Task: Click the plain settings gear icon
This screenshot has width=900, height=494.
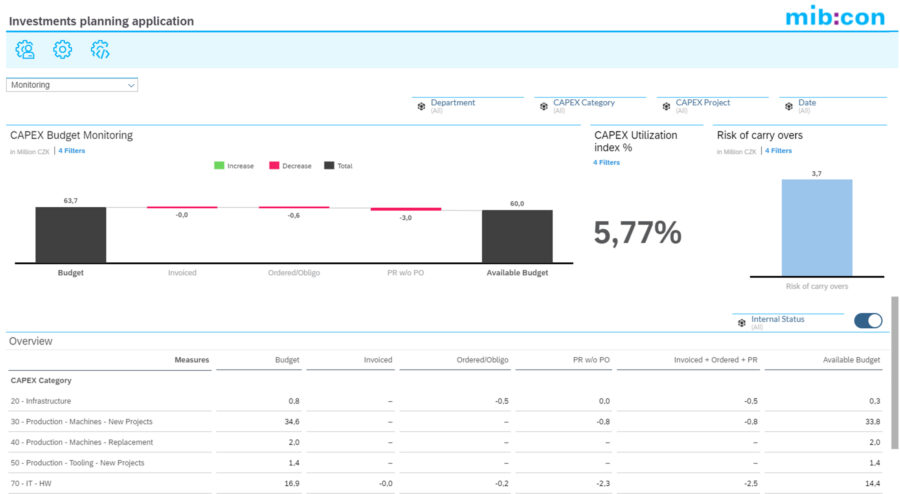Action: click(x=62, y=49)
